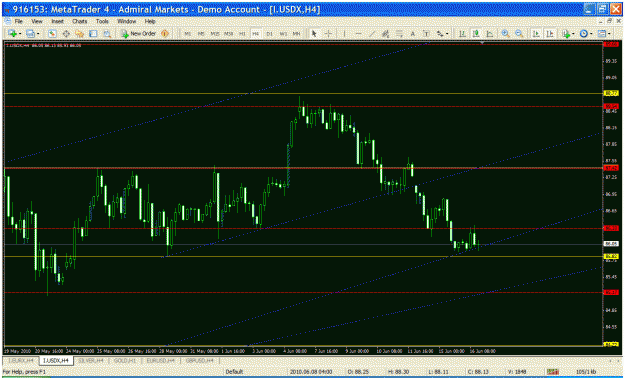Viewport: 625px width, 378px height.
Task: Switch chart to Line Chart mode
Action: coord(489,34)
